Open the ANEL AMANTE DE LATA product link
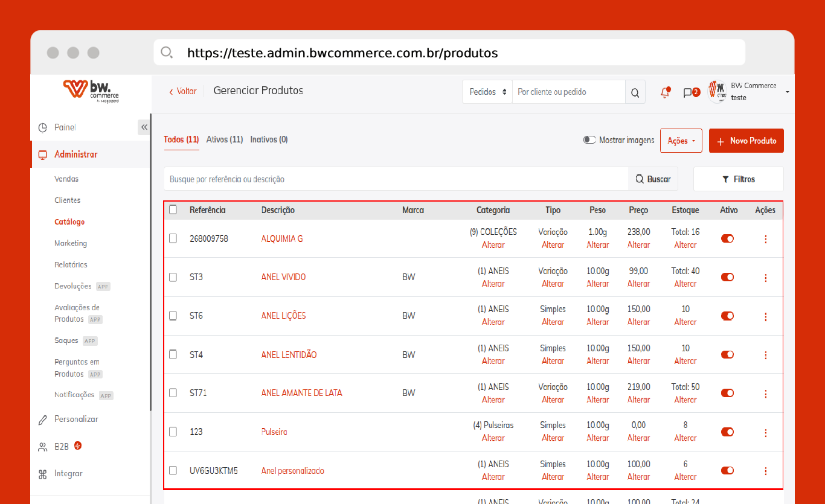This screenshot has width=825, height=504. (301, 393)
